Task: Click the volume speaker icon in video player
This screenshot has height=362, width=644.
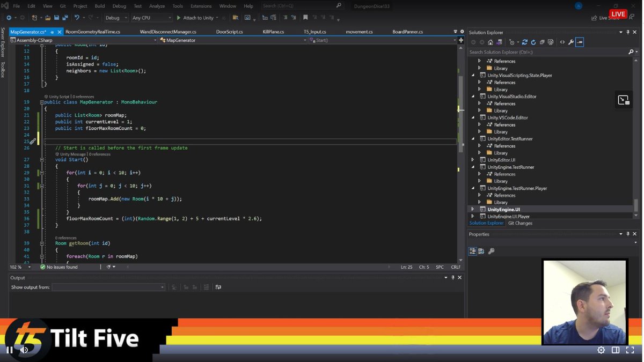Action: [x=24, y=350]
